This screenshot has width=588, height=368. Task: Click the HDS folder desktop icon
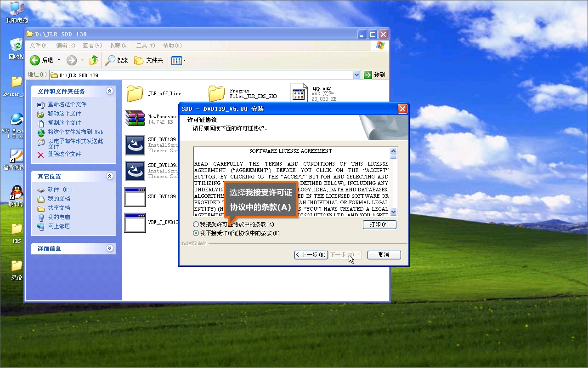[x=17, y=229]
